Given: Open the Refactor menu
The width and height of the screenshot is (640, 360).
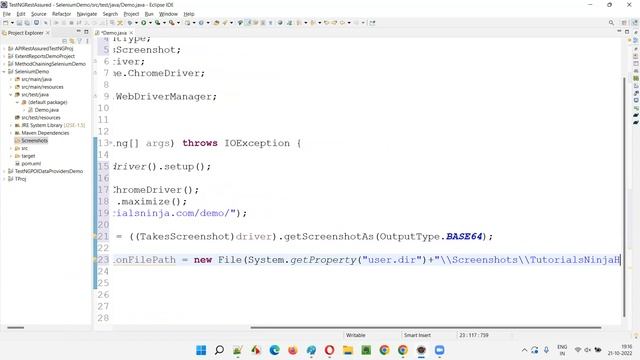Looking at the screenshot, I should tap(61, 14).
